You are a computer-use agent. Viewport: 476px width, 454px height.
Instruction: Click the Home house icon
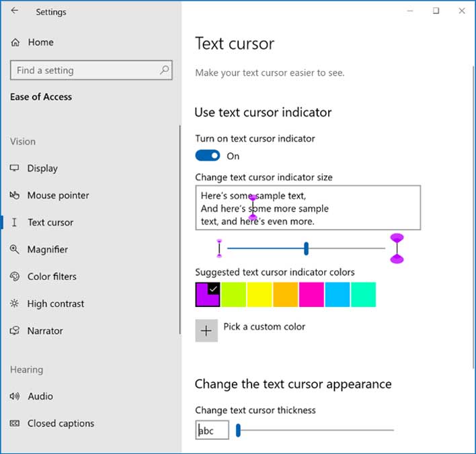[x=15, y=42]
